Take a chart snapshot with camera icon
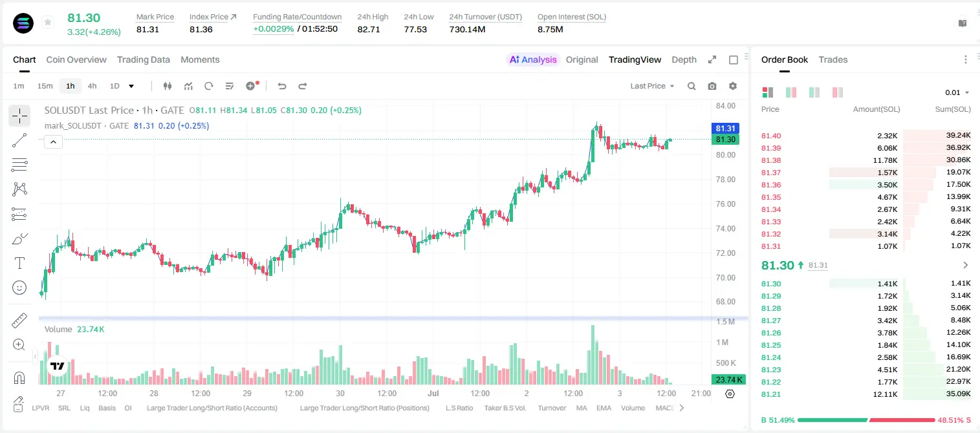980x433 pixels. point(712,86)
